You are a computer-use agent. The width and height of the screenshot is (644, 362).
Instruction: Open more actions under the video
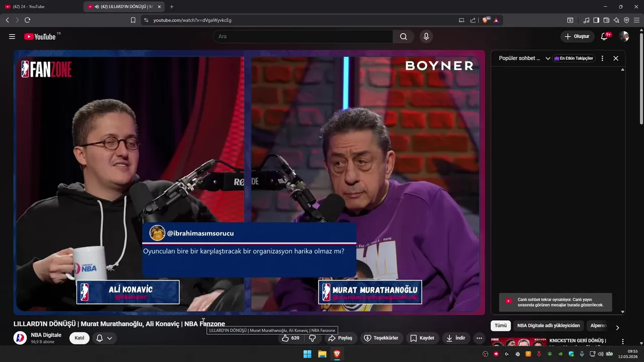[x=479, y=338]
